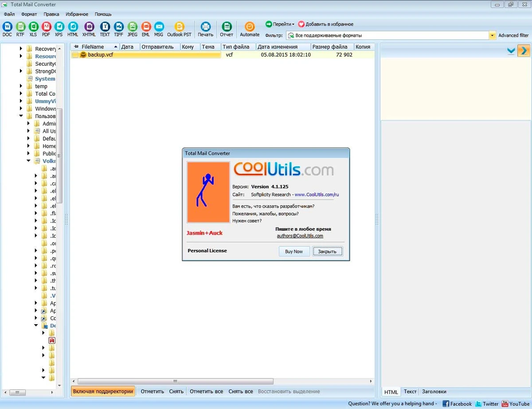This screenshot has width=532, height=409.
Task: Select the System folder in tree
Action: 45,79
